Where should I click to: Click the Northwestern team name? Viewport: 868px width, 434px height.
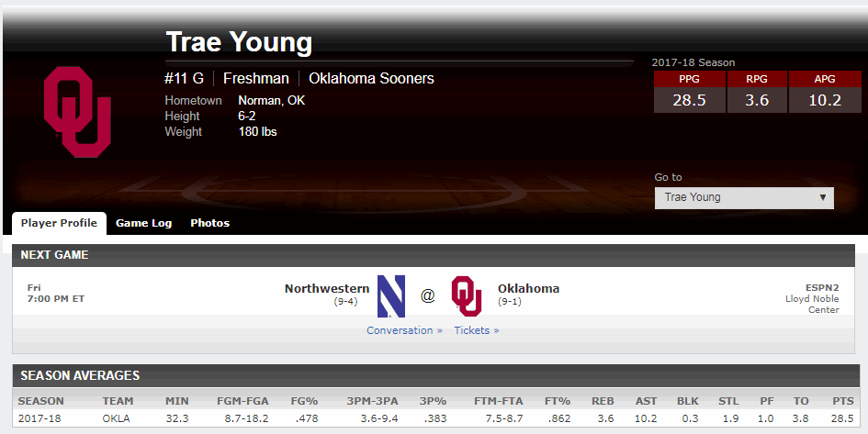click(x=327, y=288)
